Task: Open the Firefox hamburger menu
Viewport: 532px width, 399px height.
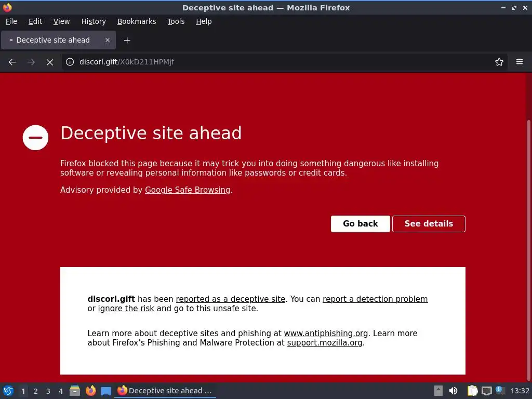Action: click(520, 62)
